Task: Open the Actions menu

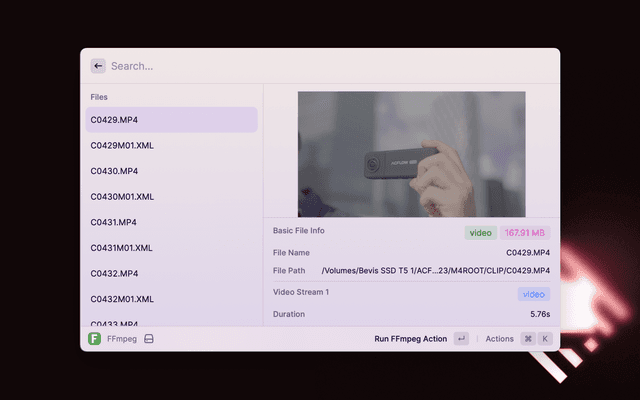Action: [x=499, y=339]
